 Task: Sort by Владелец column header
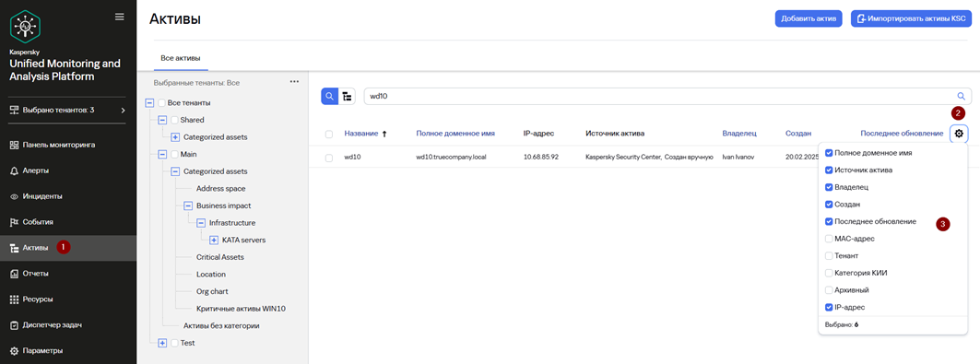[739, 133]
